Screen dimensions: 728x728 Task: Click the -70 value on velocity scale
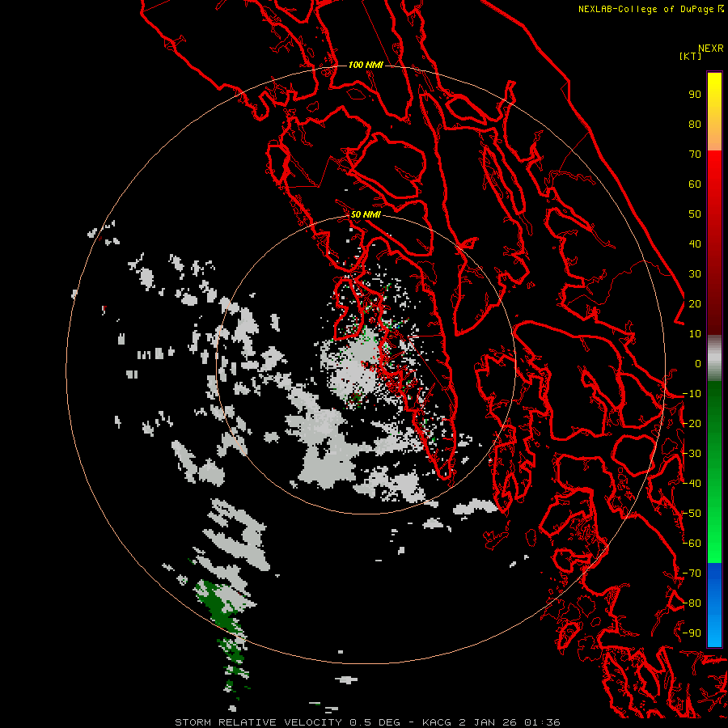[x=692, y=574]
